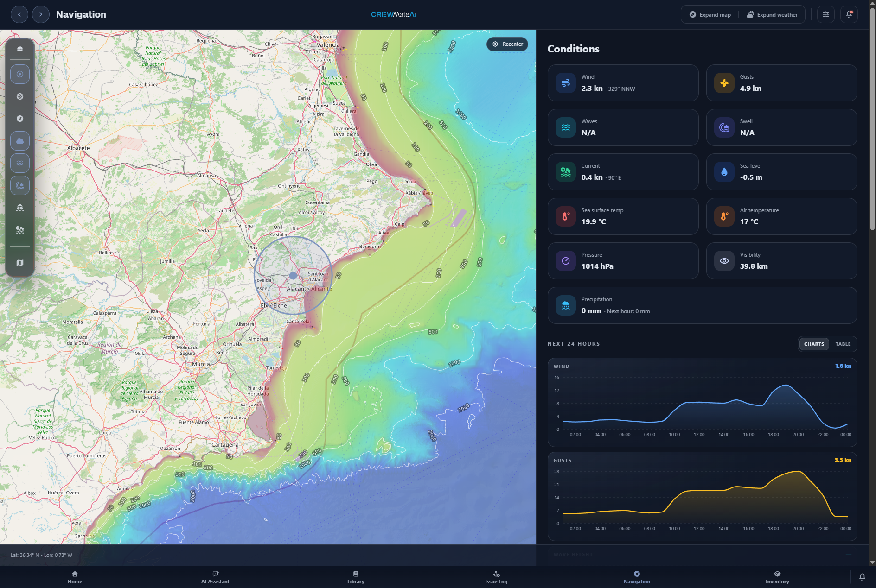Click the grid globe icon in sidebar
The height and width of the screenshot is (588, 876).
pyautogui.click(x=20, y=96)
